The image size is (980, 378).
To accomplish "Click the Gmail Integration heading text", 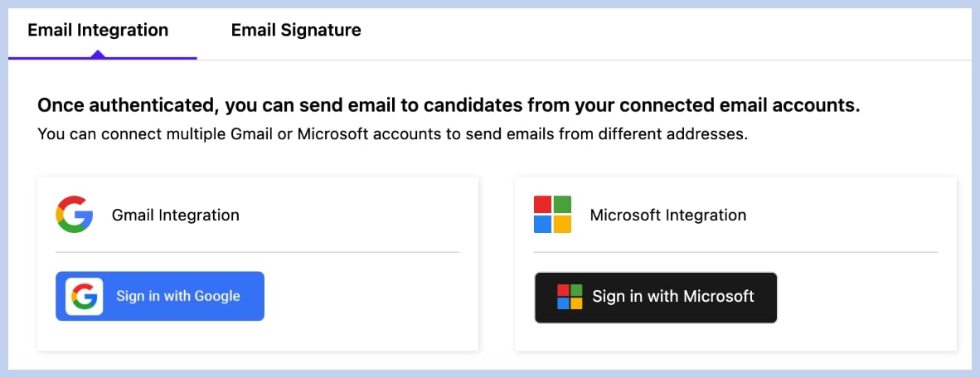I will 176,216.
